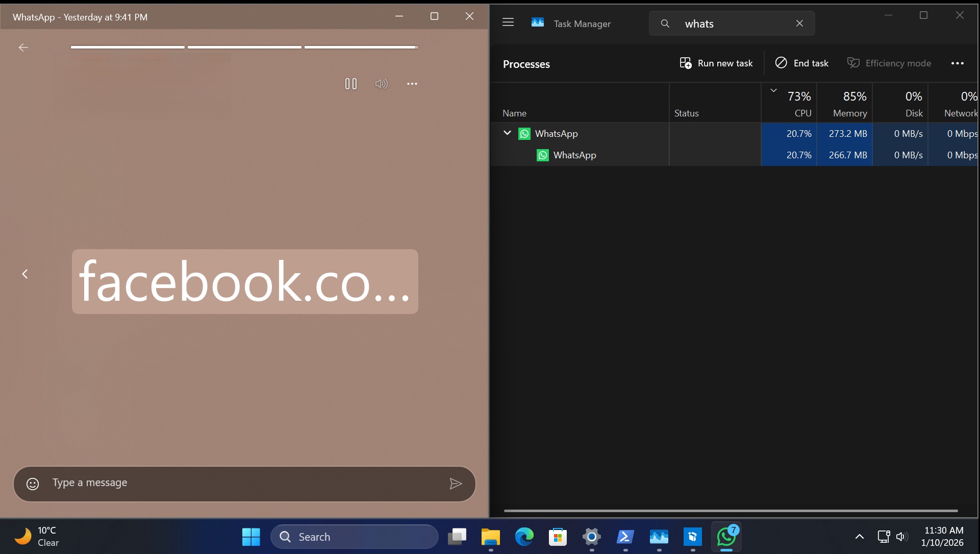Collapse the WhatsApp process group
This screenshot has width=980, height=554.
(507, 133)
